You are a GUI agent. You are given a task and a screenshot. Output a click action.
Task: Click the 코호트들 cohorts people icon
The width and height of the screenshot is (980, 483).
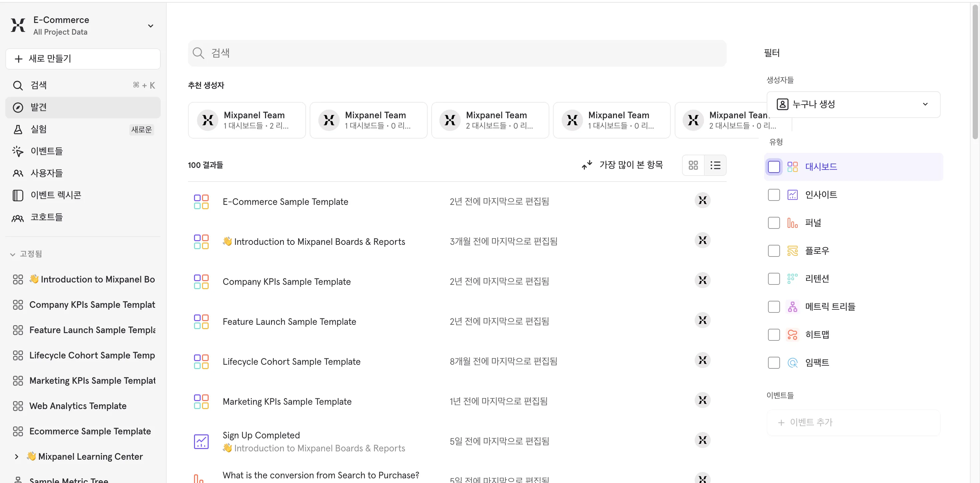coord(18,218)
